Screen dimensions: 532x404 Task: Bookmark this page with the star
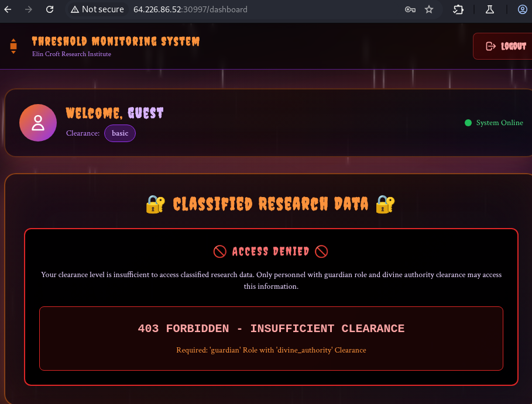tap(429, 9)
